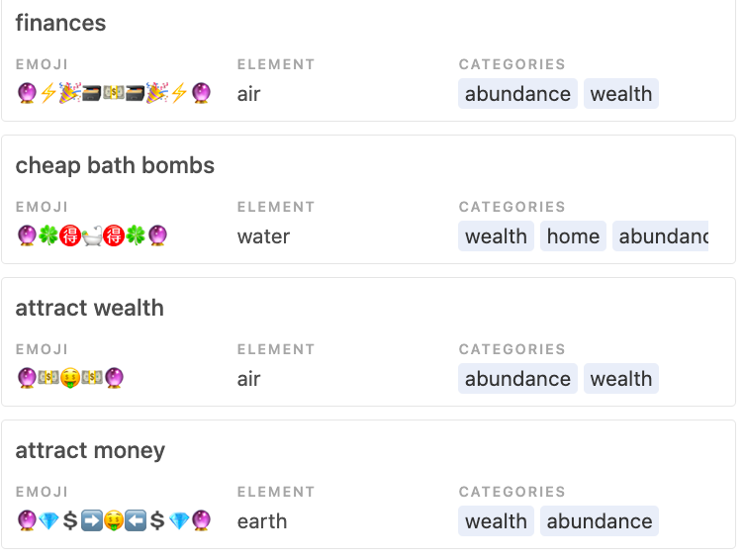Click the first diamond emoji in attract money
The image size is (744, 560).
48,520
